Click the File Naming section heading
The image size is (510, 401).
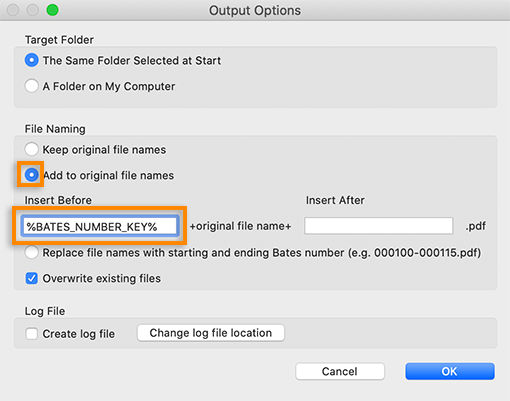coord(55,129)
